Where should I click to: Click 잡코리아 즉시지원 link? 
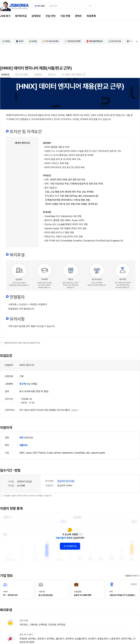[x=66, y=481]
